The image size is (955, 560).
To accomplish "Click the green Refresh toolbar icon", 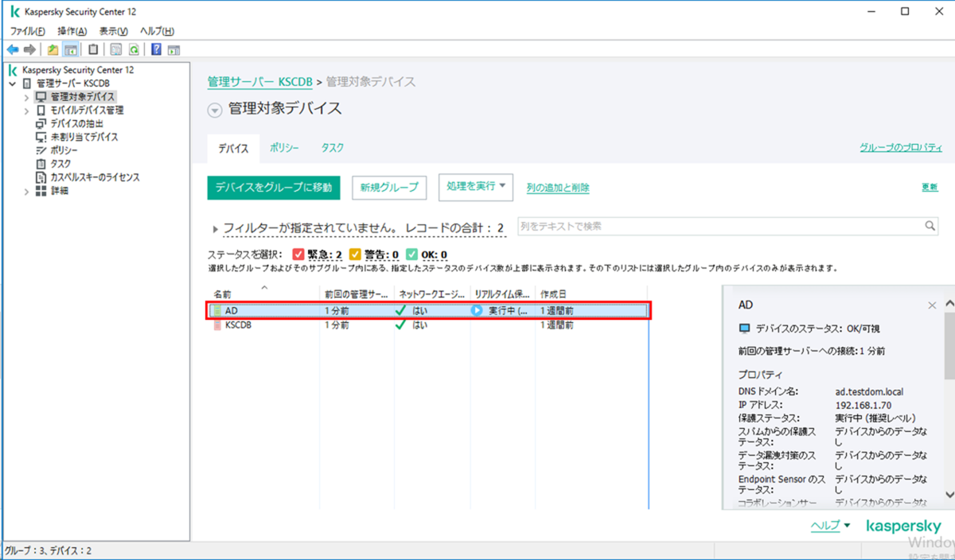I will [x=134, y=49].
